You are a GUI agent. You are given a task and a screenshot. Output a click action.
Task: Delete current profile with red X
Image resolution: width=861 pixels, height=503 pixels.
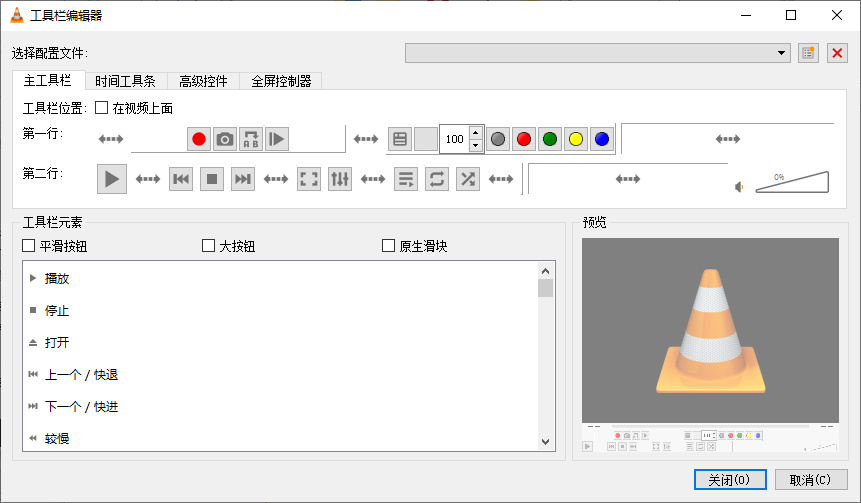[837, 53]
